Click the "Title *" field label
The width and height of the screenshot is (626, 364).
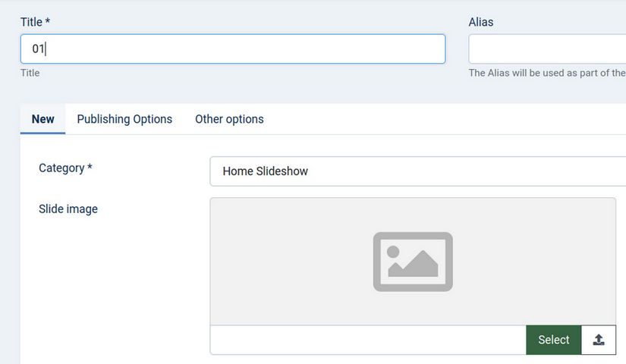click(x=35, y=22)
